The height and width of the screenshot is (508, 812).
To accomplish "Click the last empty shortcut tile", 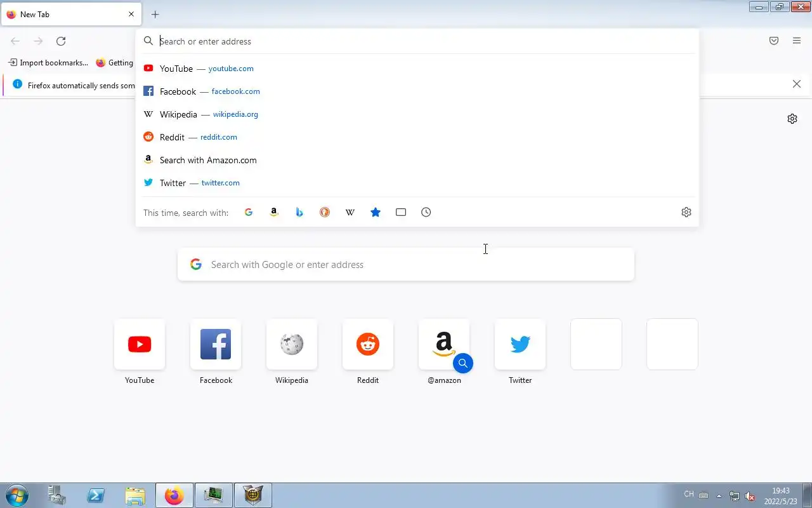I will 672,344.
